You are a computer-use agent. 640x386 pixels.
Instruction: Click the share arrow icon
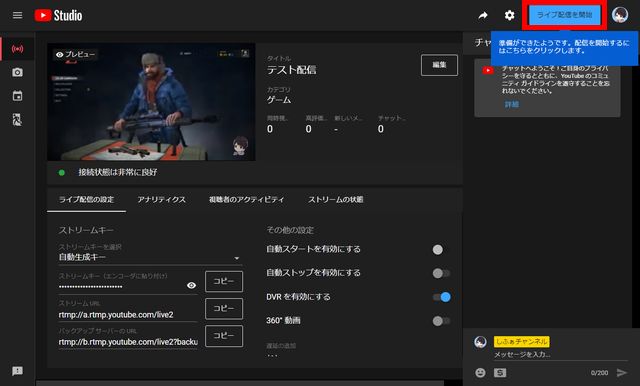[483, 16]
